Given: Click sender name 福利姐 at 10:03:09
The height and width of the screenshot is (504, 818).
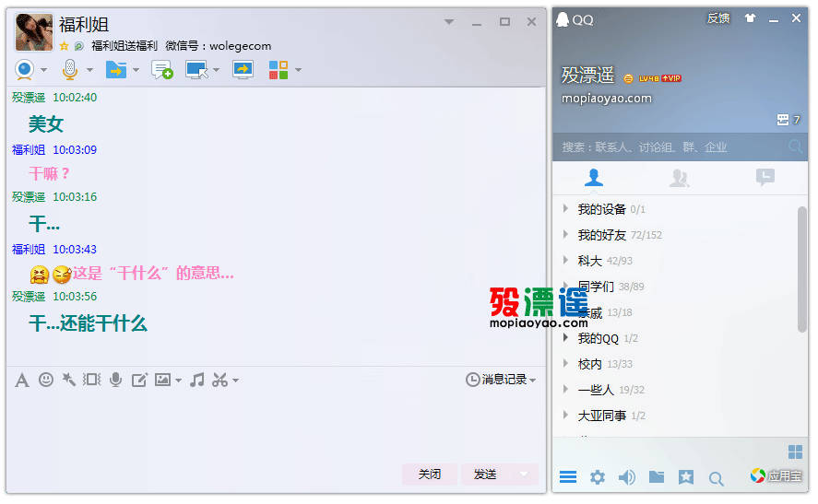Looking at the screenshot, I should point(29,150).
